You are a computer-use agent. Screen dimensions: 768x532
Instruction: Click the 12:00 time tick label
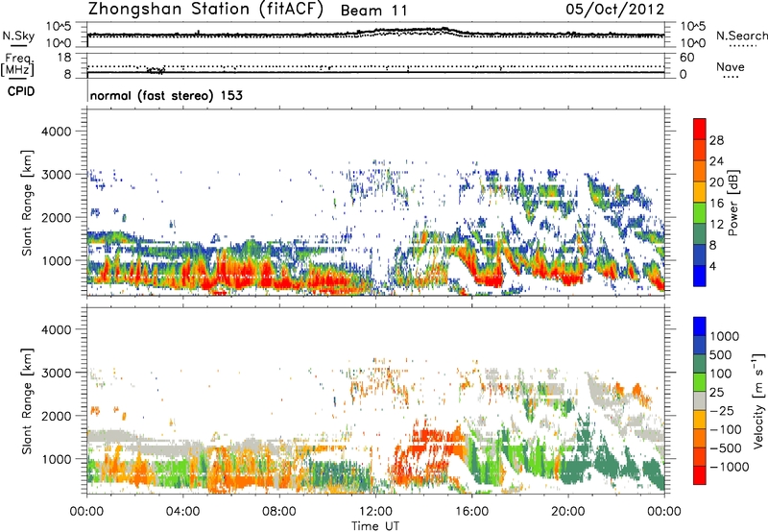[x=375, y=512]
